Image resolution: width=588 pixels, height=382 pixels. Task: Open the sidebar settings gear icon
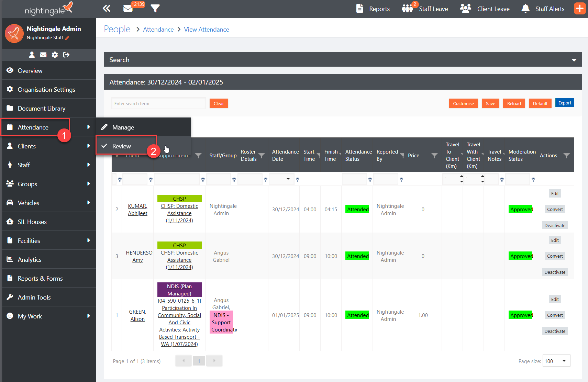tap(55, 55)
